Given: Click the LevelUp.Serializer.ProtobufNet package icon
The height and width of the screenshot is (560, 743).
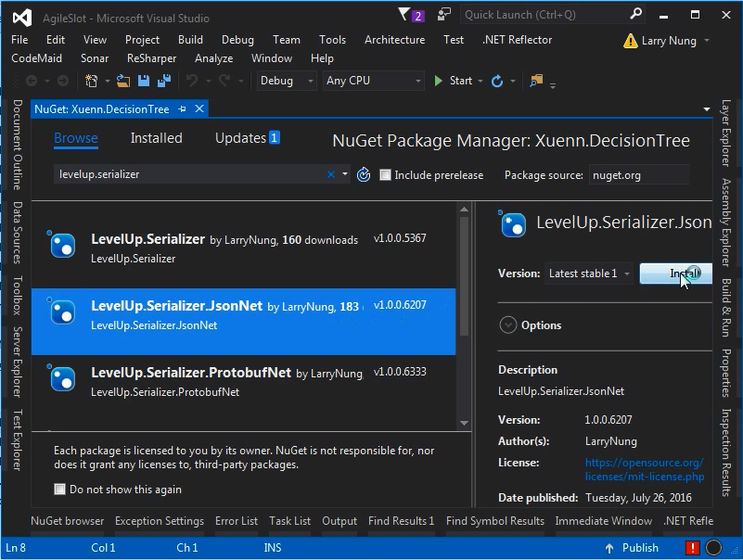Looking at the screenshot, I should [62, 378].
